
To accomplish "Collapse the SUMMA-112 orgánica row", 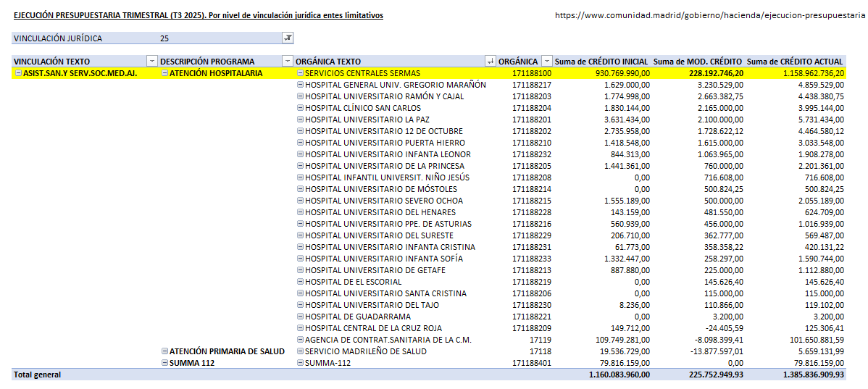I will click(x=300, y=363).
